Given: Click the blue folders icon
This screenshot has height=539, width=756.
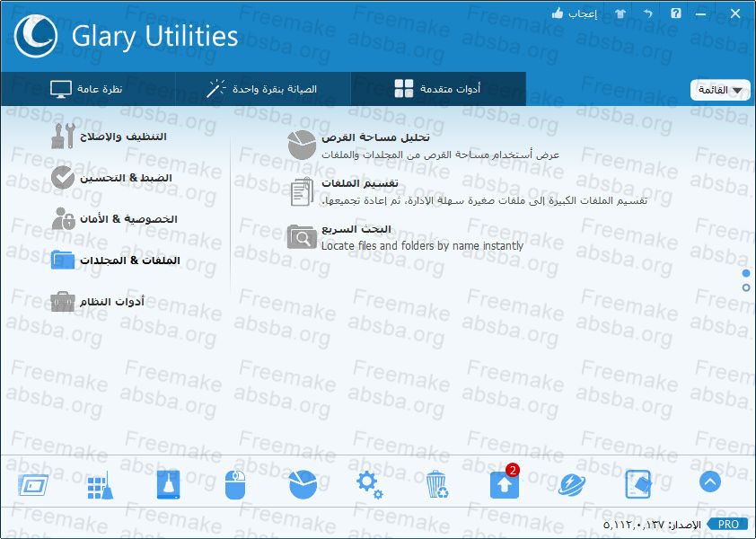Looking at the screenshot, I should point(63,261).
